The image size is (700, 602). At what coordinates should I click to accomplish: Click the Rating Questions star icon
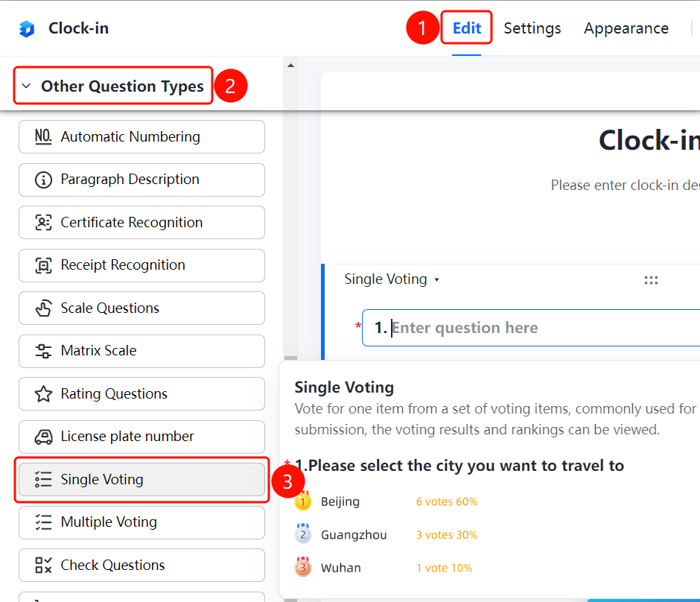[x=43, y=394]
